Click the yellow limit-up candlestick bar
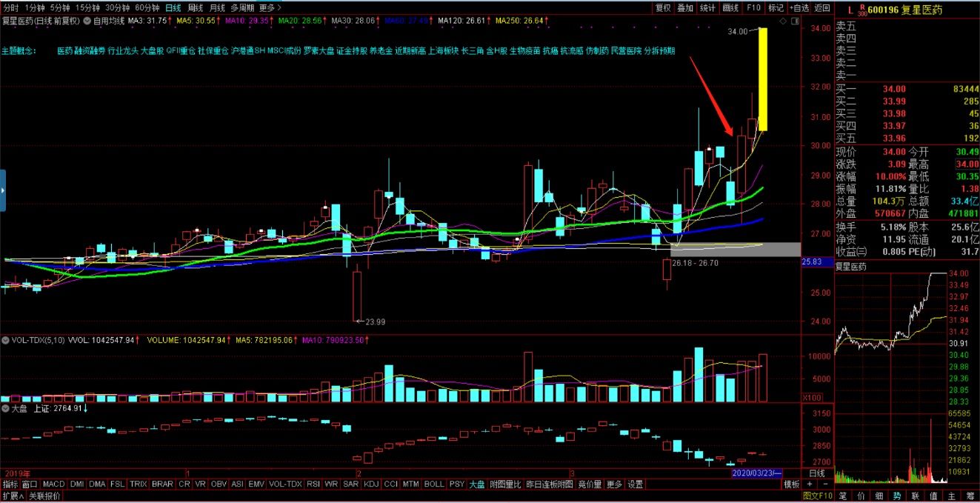 [x=762, y=79]
